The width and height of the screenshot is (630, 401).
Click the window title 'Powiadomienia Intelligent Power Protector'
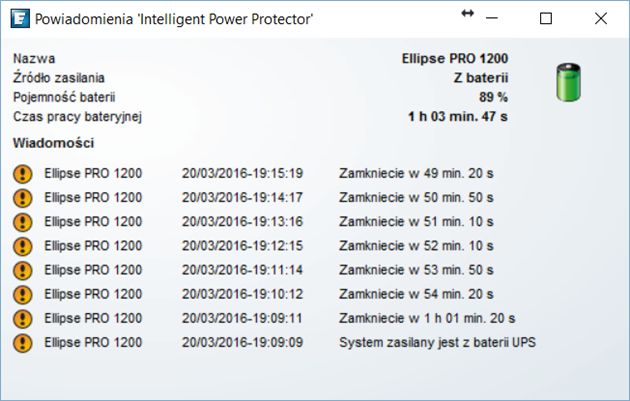coord(174,19)
